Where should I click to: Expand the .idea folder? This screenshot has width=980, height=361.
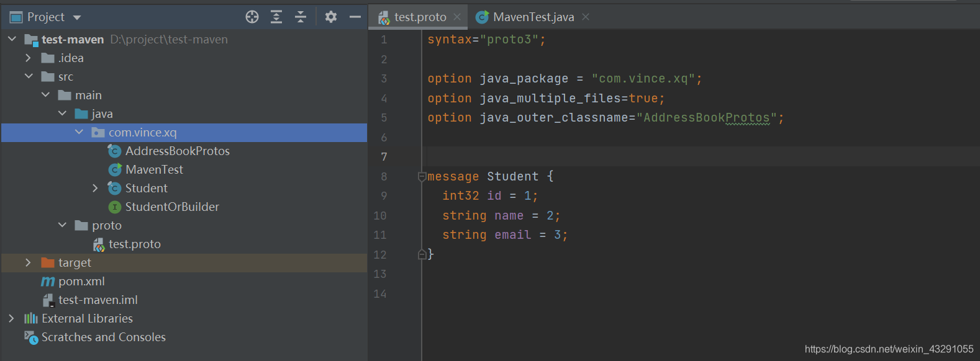tap(28, 58)
